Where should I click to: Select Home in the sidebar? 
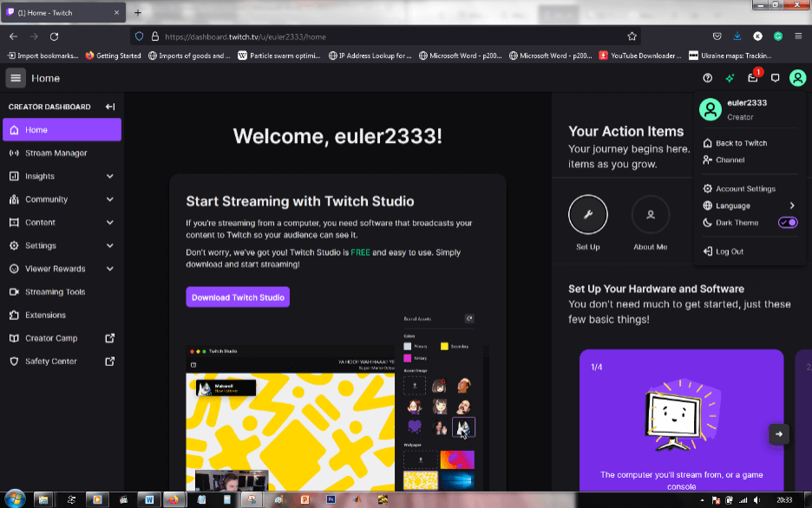click(62, 130)
